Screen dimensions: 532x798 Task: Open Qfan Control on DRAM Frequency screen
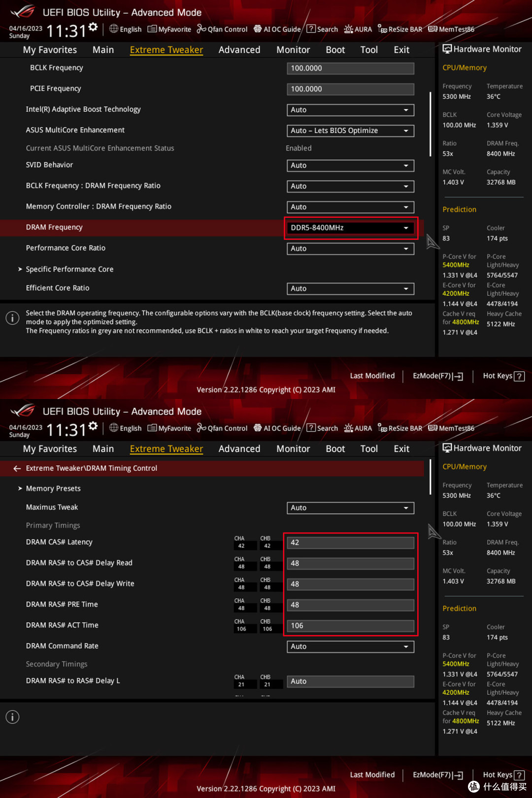coord(222,29)
